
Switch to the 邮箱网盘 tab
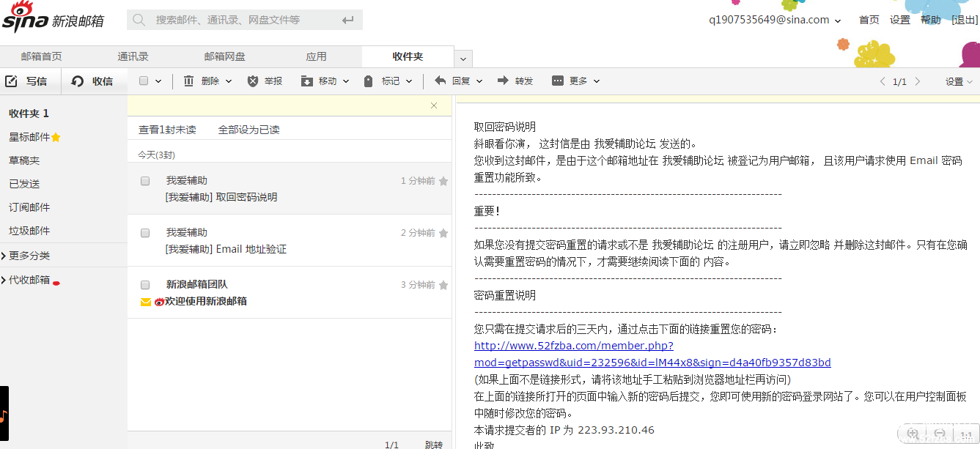(x=225, y=56)
